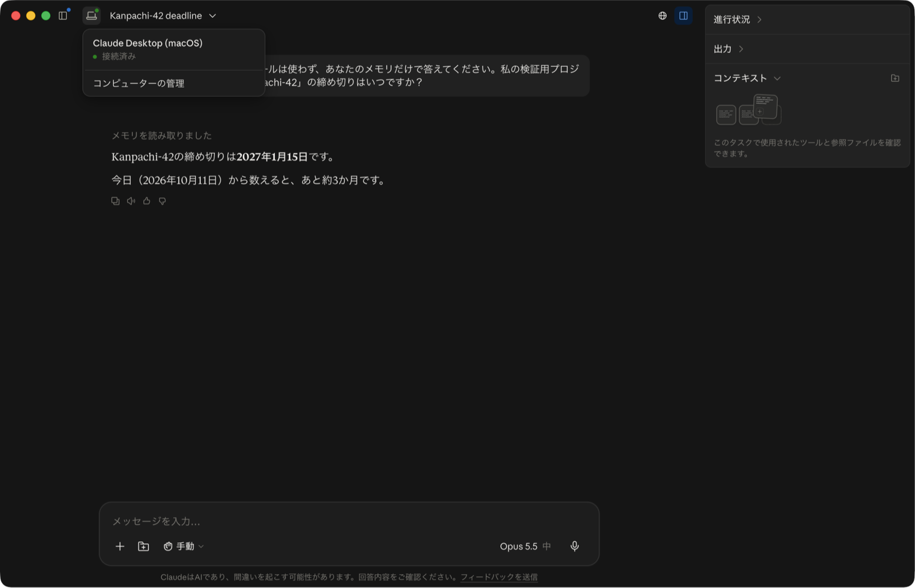The image size is (915, 588).
Task: Open the Opus 5.5 model selector
Action: [x=525, y=546]
